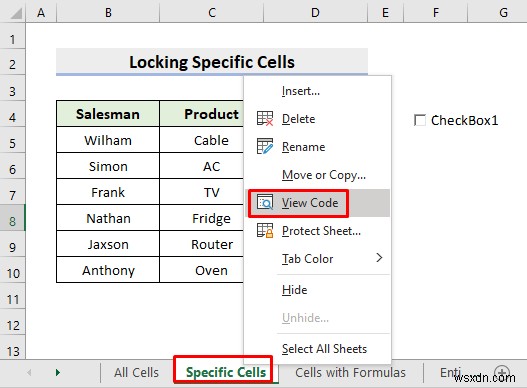Viewport: 527px width, 388px height.
Task: Click the TV product cell
Action: click(x=202, y=192)
